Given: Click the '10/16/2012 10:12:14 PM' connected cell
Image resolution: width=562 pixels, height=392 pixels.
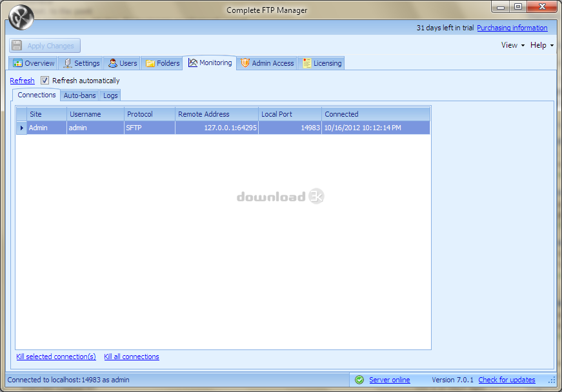Looking at the screenshot, I should [376, 128].
